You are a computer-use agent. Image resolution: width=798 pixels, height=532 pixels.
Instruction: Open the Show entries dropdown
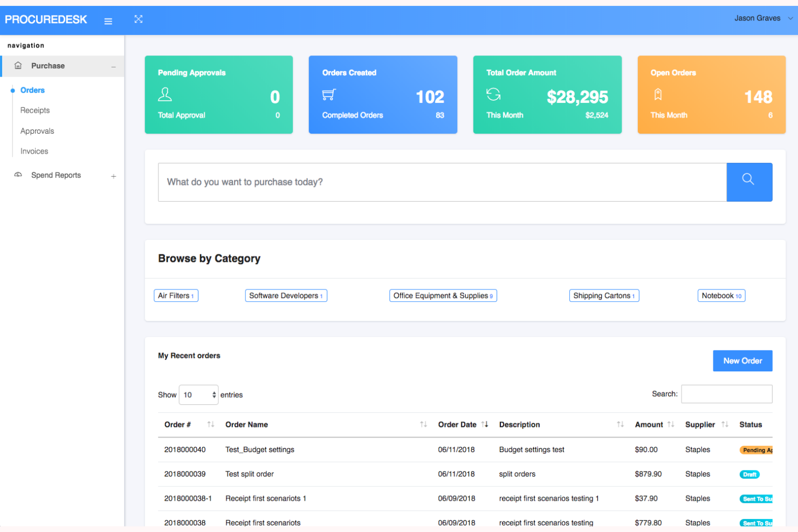pyautogui.click(x=198, y=395)
